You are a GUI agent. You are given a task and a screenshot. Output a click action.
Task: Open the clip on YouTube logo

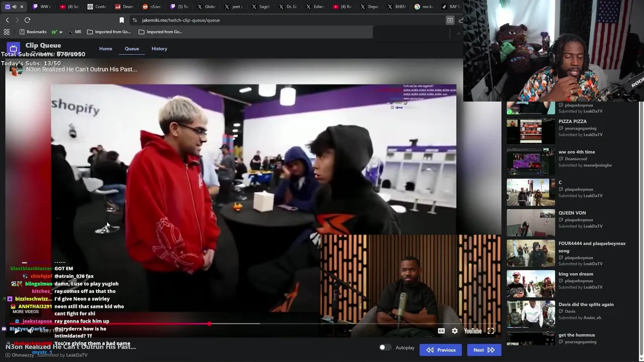(473, 331)
